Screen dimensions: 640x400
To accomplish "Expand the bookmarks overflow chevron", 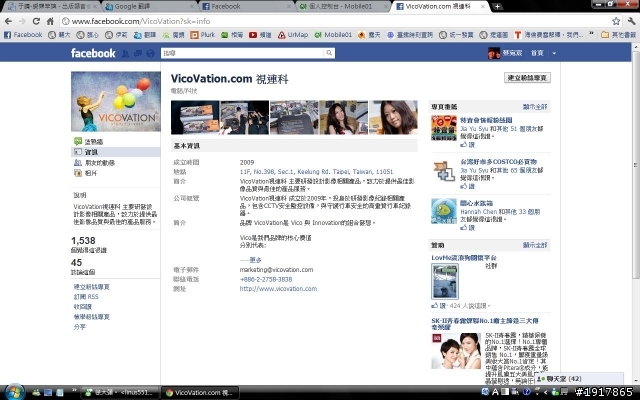I will tap(591, 35).
